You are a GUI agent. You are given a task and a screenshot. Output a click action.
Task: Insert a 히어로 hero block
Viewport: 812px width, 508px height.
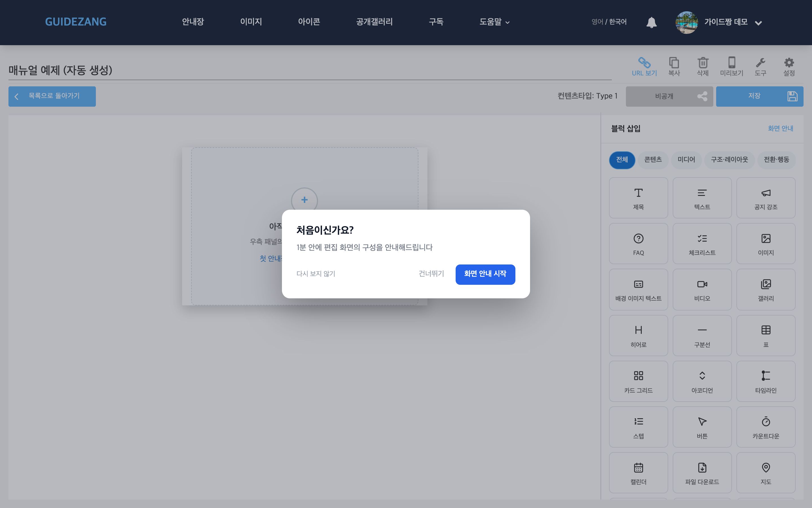(638, 335)
